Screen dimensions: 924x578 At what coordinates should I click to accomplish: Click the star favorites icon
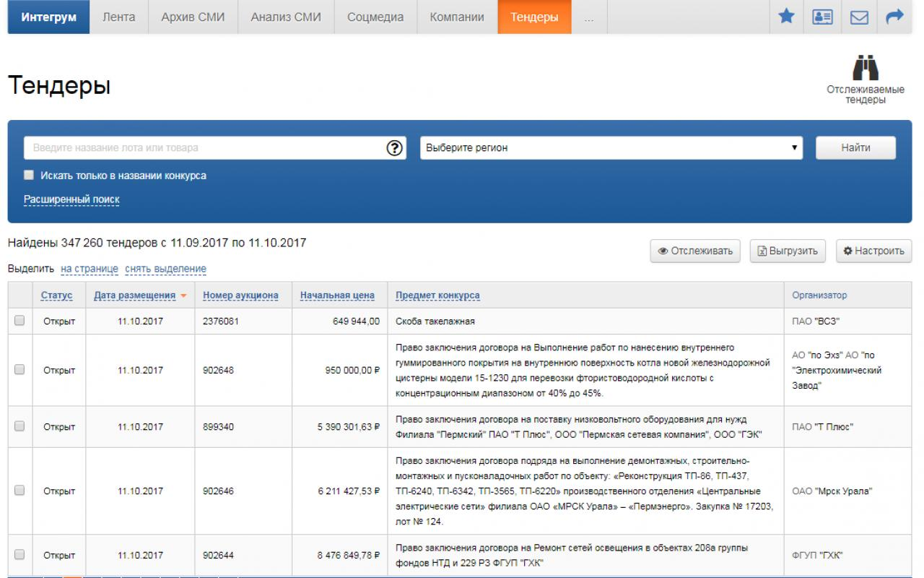pos(786,17)
